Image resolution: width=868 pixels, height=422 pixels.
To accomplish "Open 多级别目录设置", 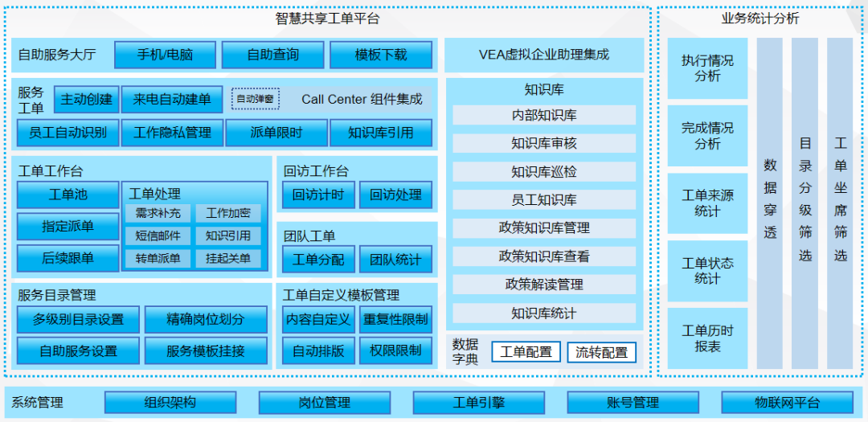I will 78,320.
